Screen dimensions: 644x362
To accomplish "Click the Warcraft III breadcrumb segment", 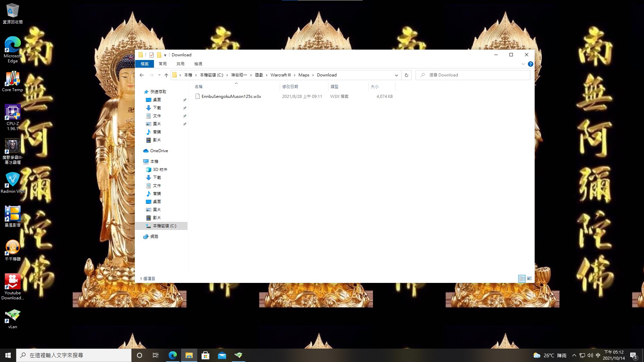I will 280,75.
